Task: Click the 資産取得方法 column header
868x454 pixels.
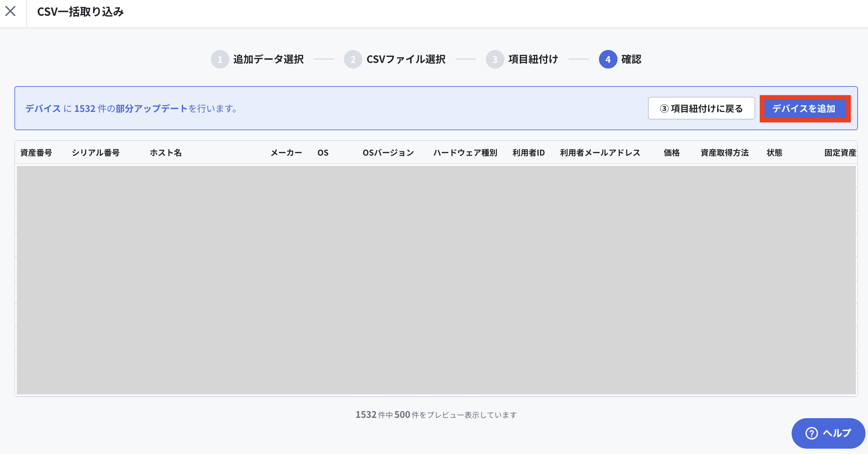Action: pyautogui.click(x=724, y=153)
